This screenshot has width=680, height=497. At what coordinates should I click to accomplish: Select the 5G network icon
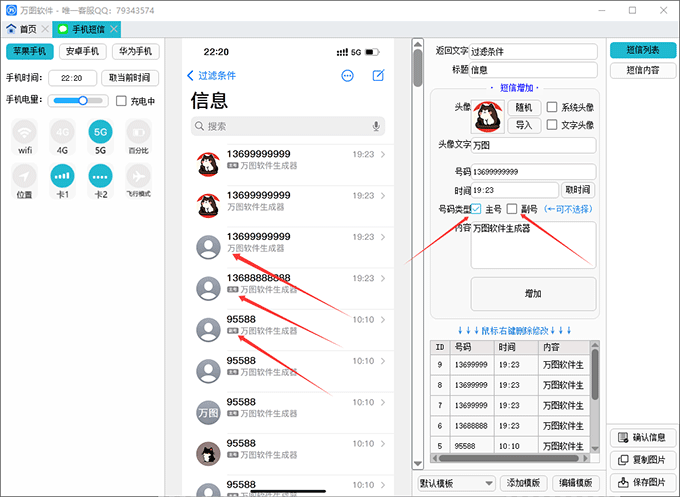pos(100,132)
